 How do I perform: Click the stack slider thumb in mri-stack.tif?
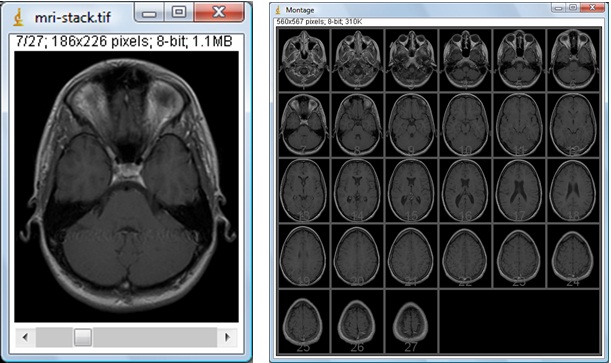[x=83, y=337]
